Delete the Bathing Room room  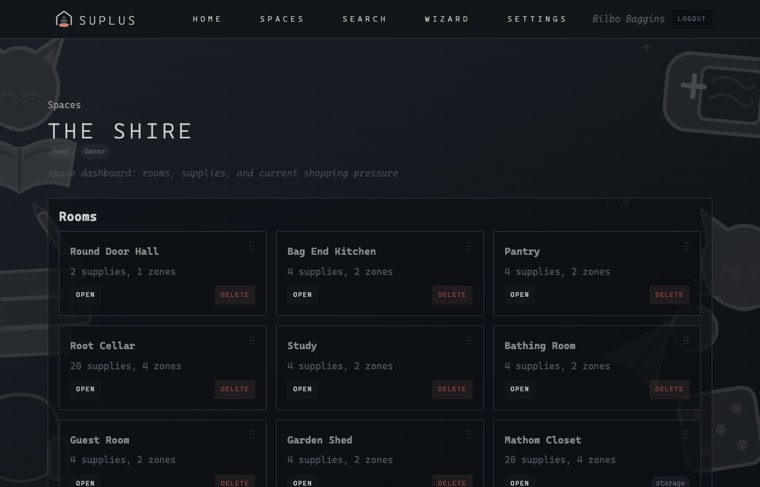[x=669, y=389]
